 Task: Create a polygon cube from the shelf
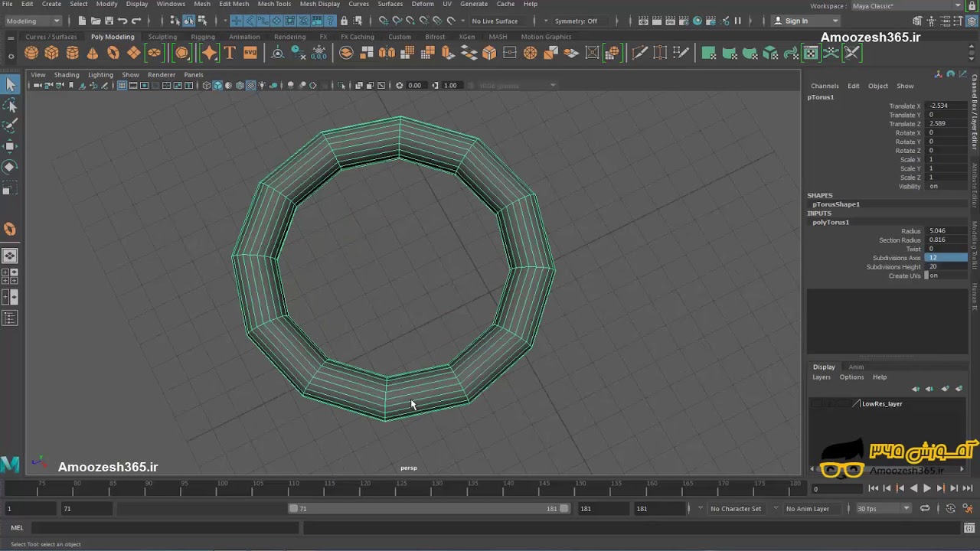click(51, 53)
